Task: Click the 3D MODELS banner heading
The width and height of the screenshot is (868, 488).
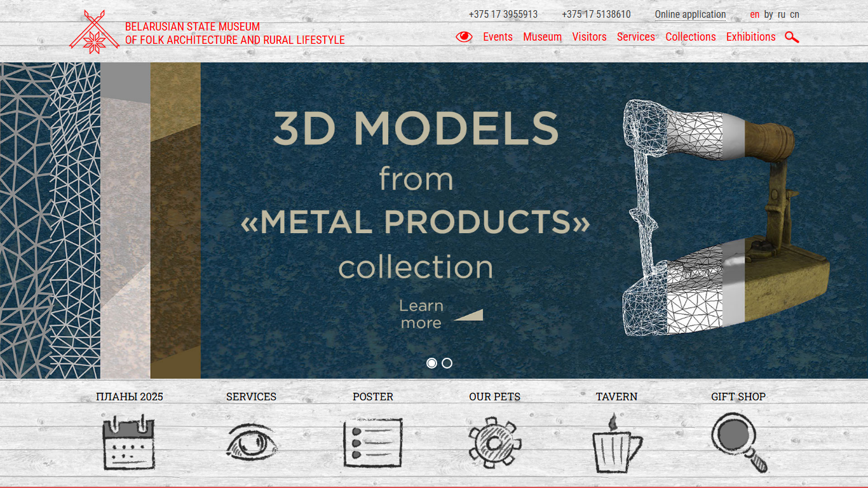Action: 416,128
